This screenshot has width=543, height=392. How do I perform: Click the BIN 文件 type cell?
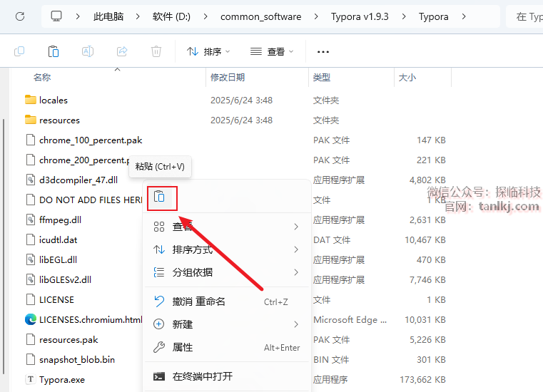331,359
